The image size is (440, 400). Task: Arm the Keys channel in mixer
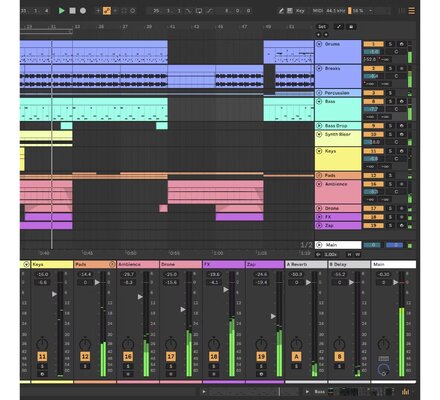click(x=42, y=374)
